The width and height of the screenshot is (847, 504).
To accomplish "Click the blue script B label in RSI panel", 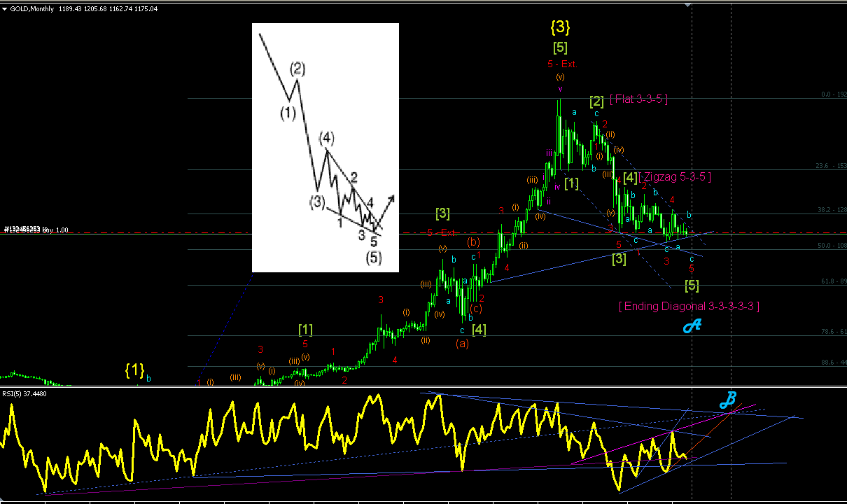I will pos(728,400).
